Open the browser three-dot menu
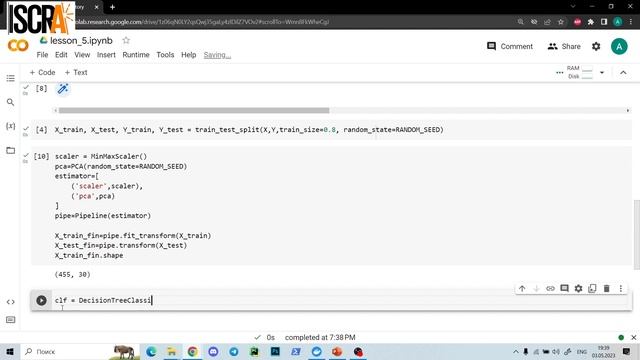640x360 pixels. tap(631, 22)
